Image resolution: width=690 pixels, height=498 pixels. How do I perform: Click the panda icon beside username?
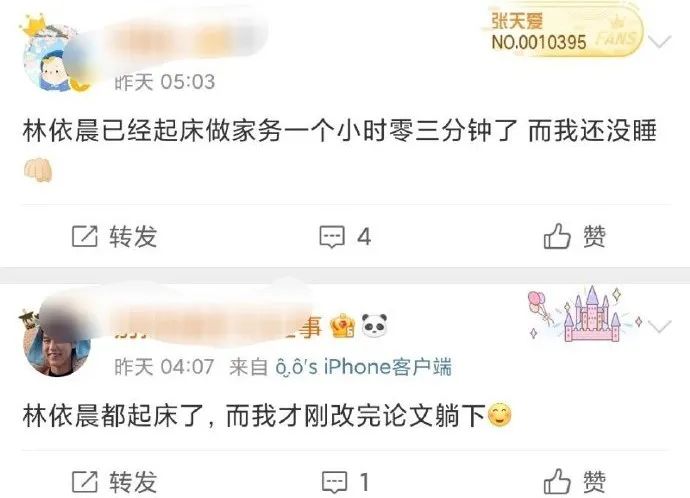(x=374, y=326)
